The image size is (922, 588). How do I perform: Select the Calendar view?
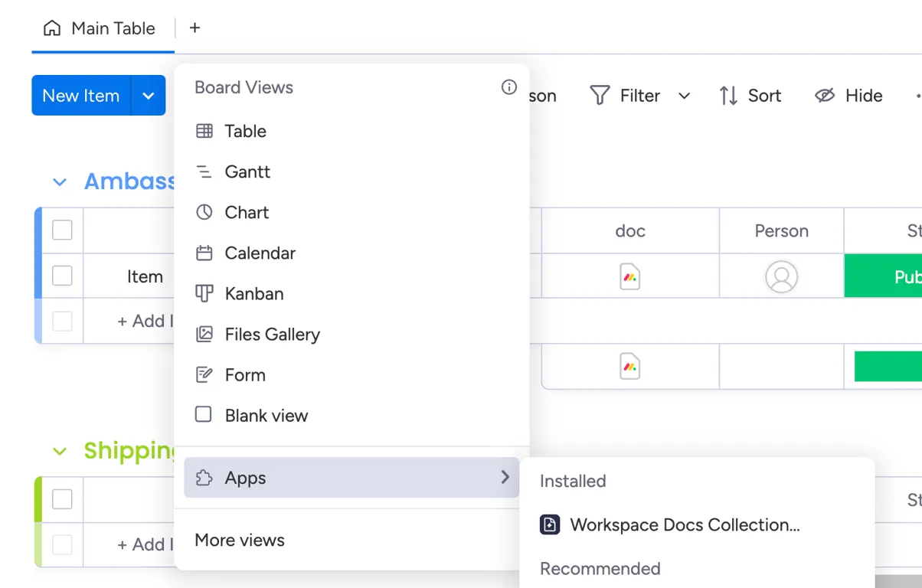pyautogui.click(x=259, y=253)
